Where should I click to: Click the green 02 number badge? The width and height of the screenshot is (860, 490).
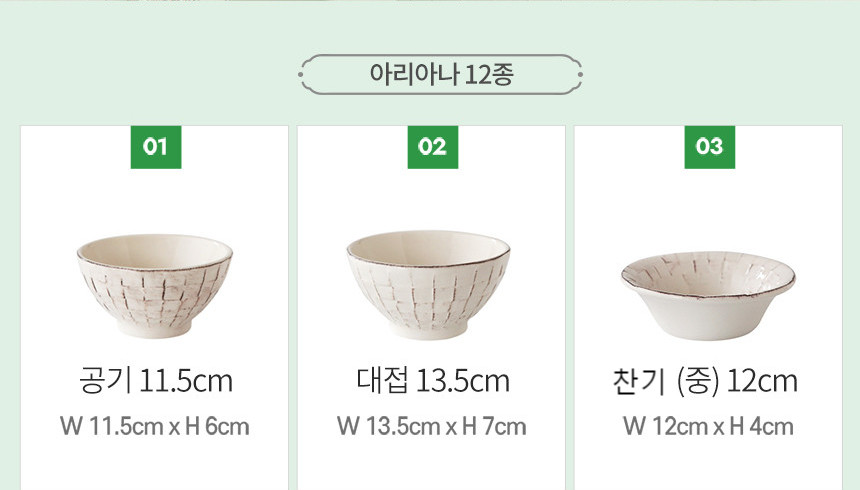[x=432, y=147]
